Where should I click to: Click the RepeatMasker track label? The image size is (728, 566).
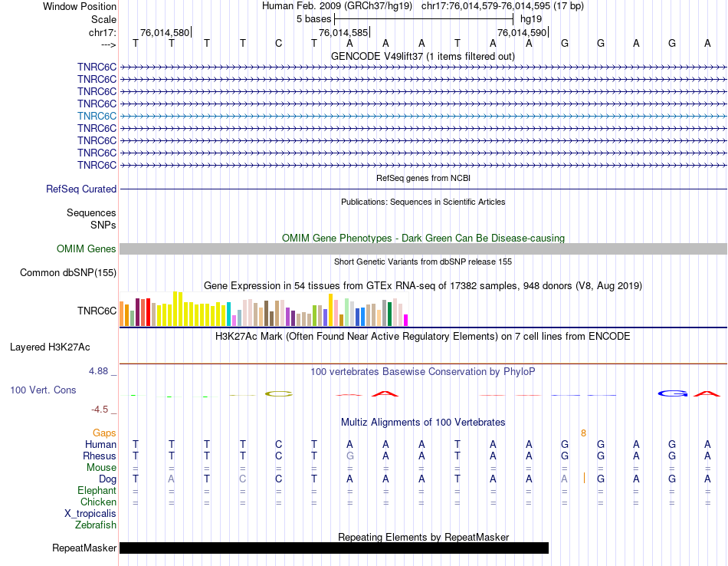point(84,548)
